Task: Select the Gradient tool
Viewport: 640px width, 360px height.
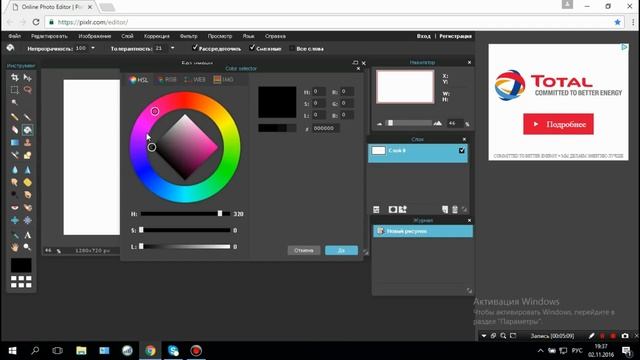Action: (x=15, y=142)
